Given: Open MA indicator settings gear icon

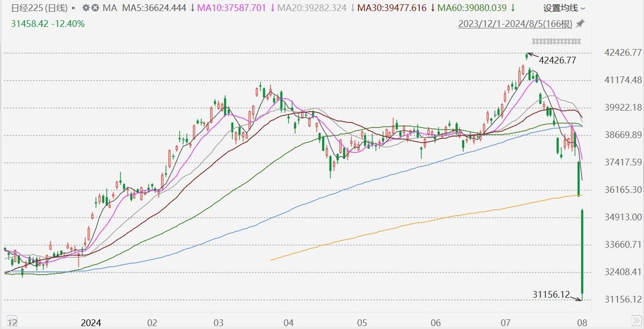Looking at the screenshot, I should 86,8.
